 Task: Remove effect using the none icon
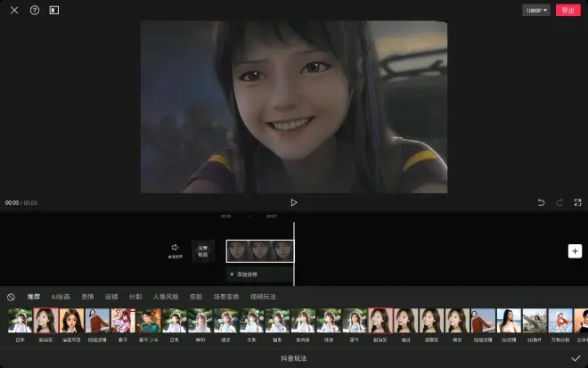point(11,297)
